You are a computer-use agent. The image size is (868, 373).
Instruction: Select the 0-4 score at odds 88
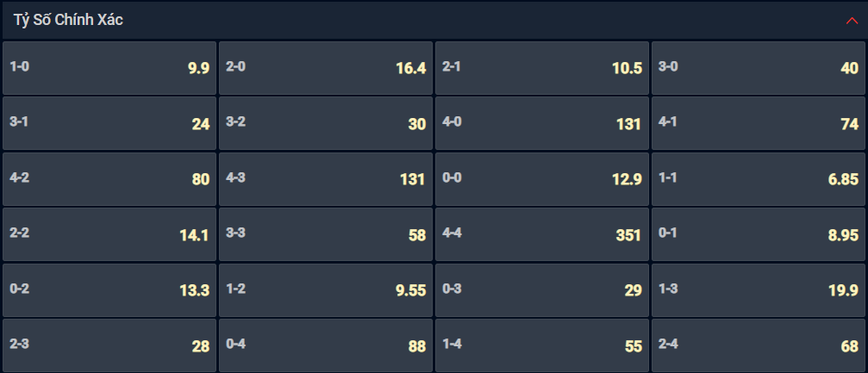pos(326,345)
